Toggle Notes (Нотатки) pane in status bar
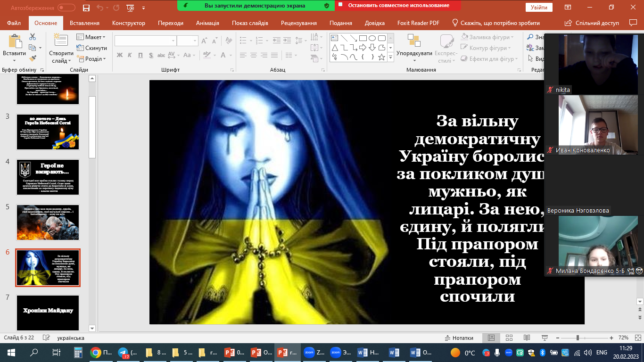Screen dimensions: 644x362 [x=459, y=338]
